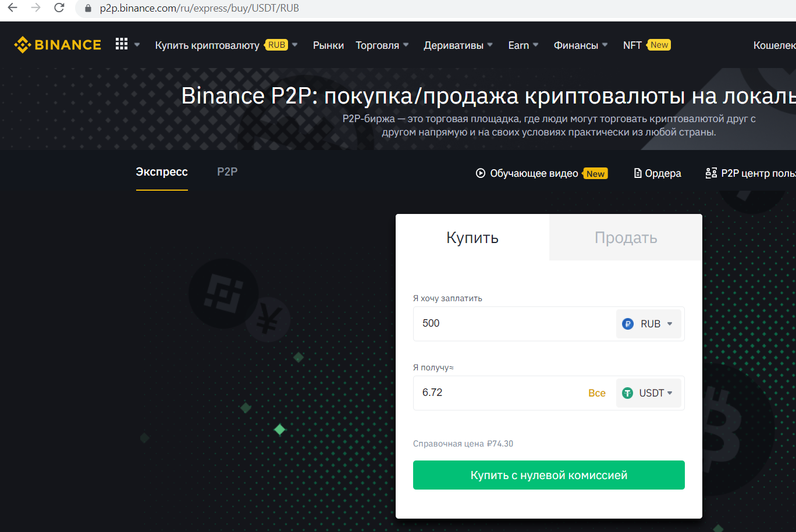This screenshot has width=796, height=532.
Task: Open Купить криптовалюту menu
Action: click(207, 45)
